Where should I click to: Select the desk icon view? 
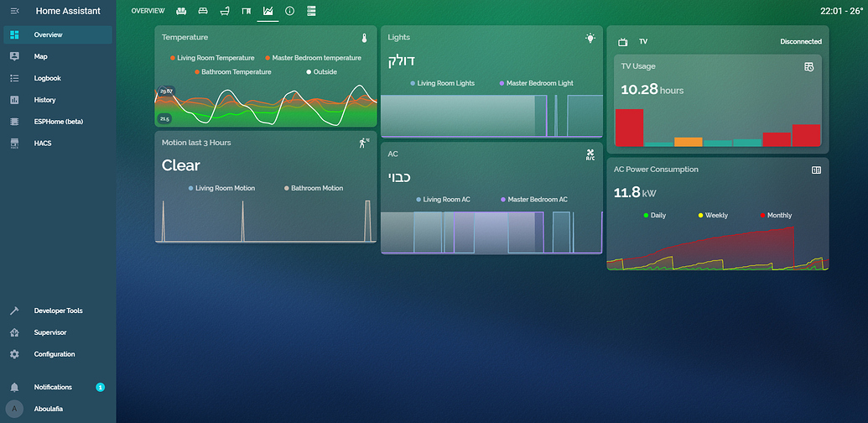247,12
